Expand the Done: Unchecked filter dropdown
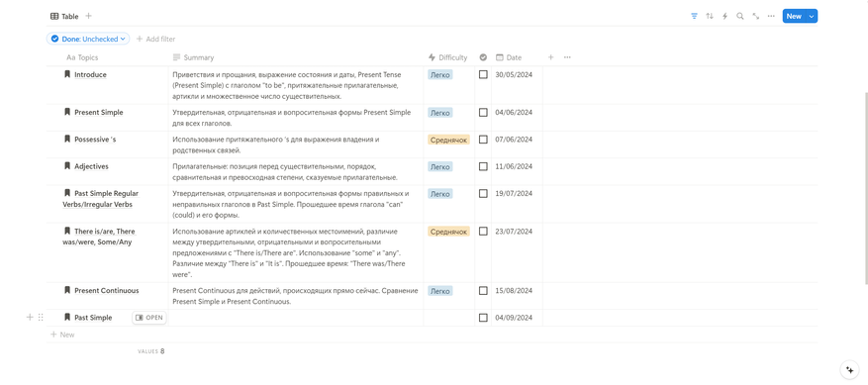This screenshot has width=868, height=385. point(88,39)
